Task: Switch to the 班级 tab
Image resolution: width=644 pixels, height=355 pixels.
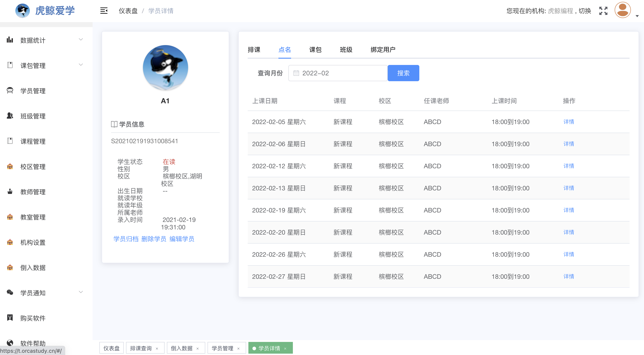Action: [346, 50]
